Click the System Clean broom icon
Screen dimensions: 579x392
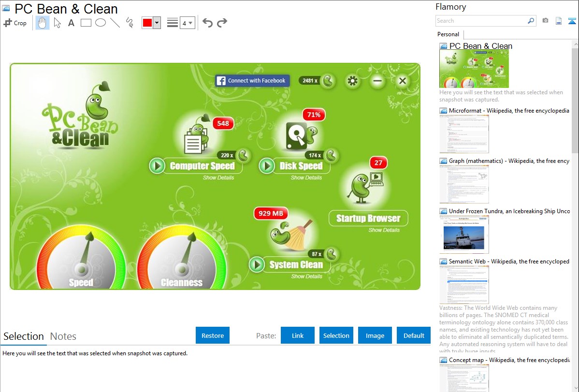click(x=292, y=234)
